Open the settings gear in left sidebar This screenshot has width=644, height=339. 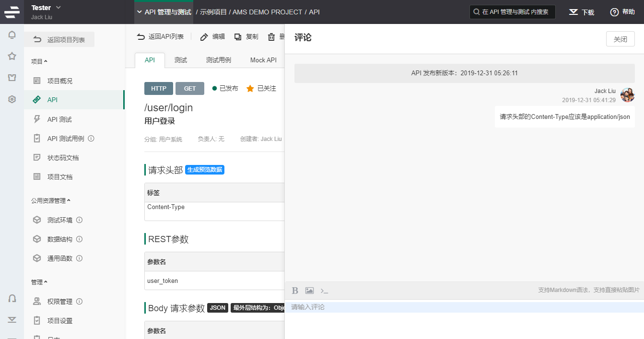point(12,99)
